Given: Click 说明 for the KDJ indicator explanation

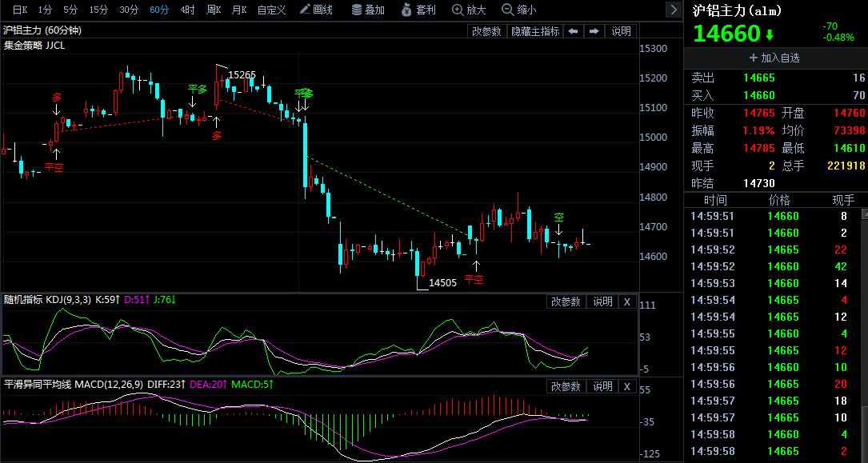Looking at the screenshot, I should pos(602,301).
